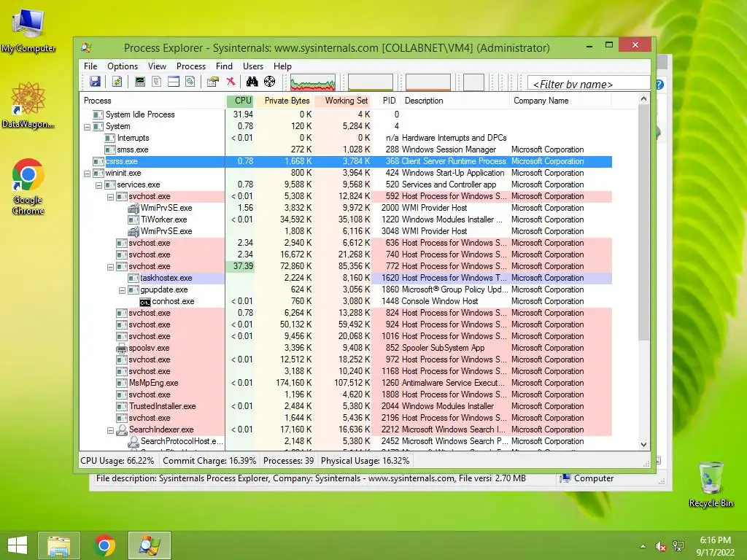747x560 pixels.
Task: Click the MsMpEng.exe process icon
Action: [122, 383]
